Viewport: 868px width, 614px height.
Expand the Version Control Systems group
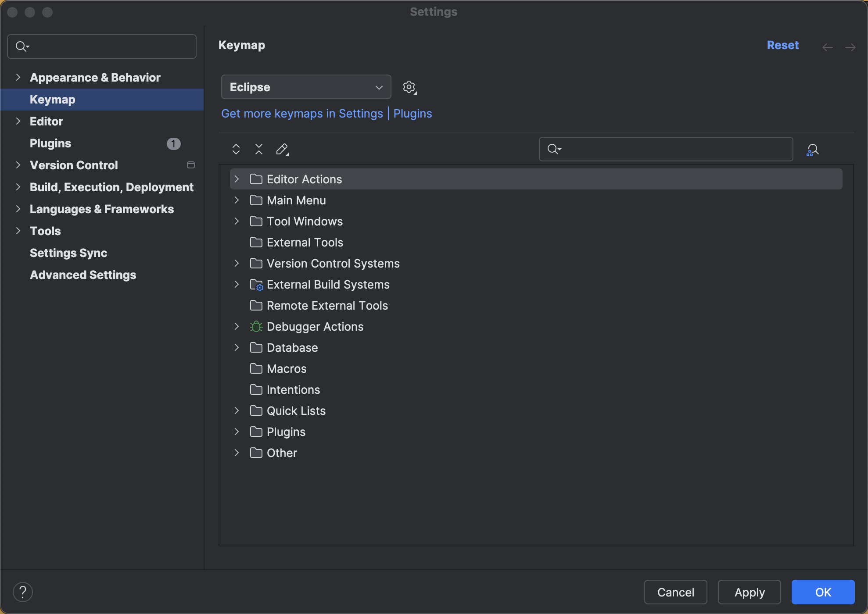click(237, 263)
